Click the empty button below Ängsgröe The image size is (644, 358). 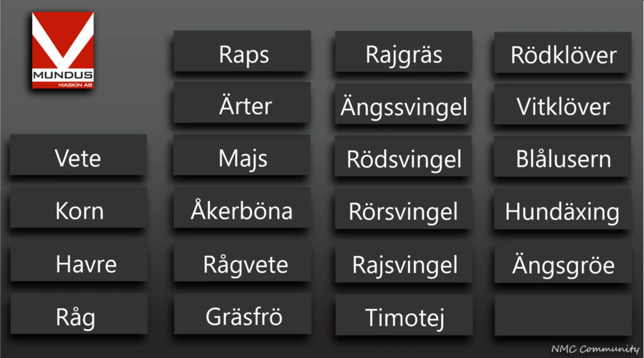(563, 315)
